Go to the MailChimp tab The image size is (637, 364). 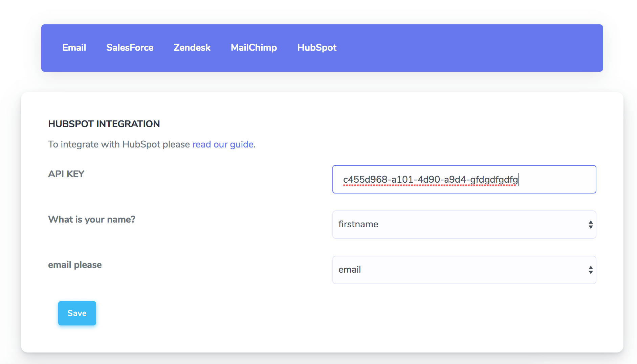coord(254,48)
